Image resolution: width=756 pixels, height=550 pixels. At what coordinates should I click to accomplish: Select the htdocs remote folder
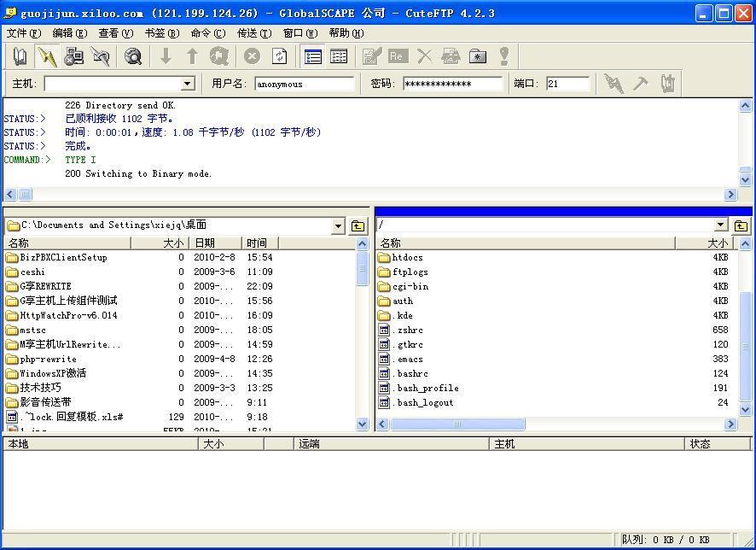coord(407,257)
